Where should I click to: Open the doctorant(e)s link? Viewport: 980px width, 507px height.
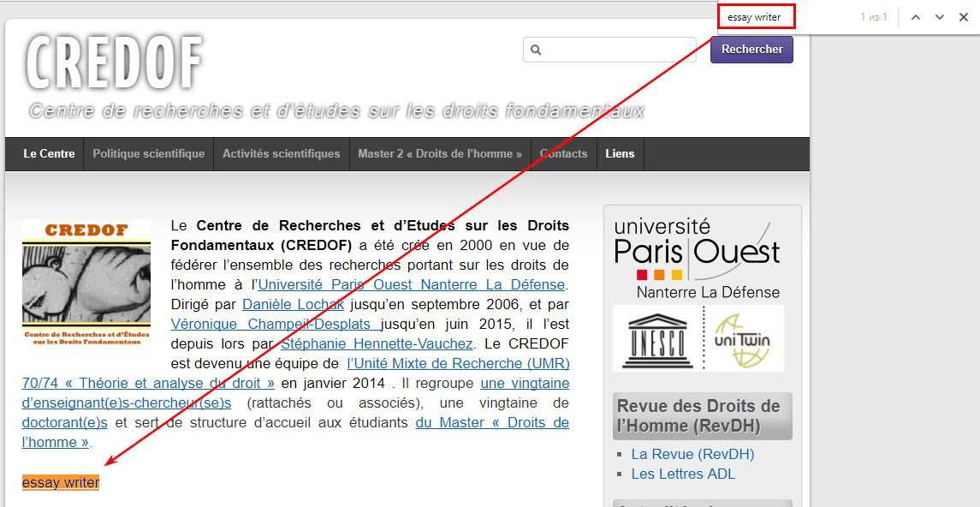pos(64,422)
